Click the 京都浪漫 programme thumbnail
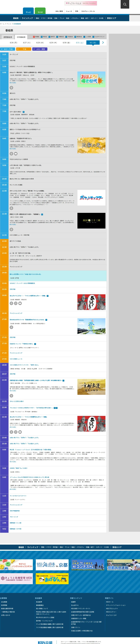 click(91, 387)
